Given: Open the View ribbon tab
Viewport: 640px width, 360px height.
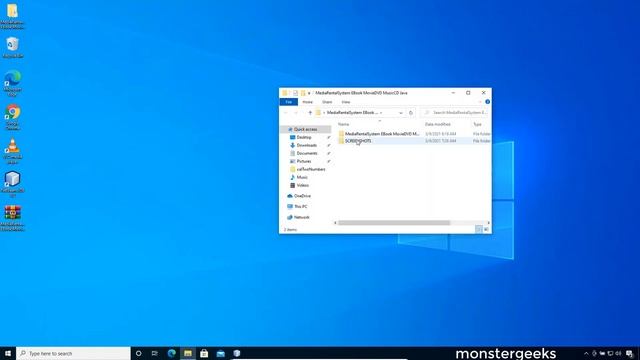Looking at the screenshot, I should 346,102.
